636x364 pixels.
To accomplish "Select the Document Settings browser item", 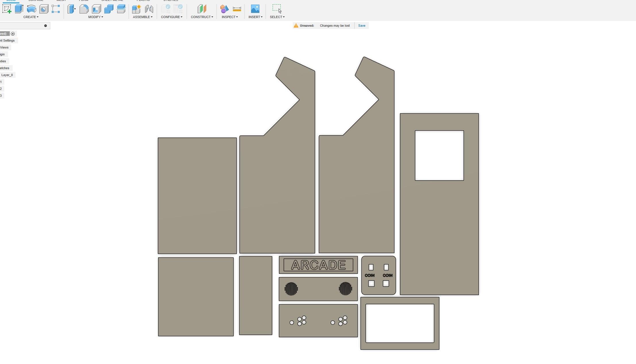I will tap(7, 40).
